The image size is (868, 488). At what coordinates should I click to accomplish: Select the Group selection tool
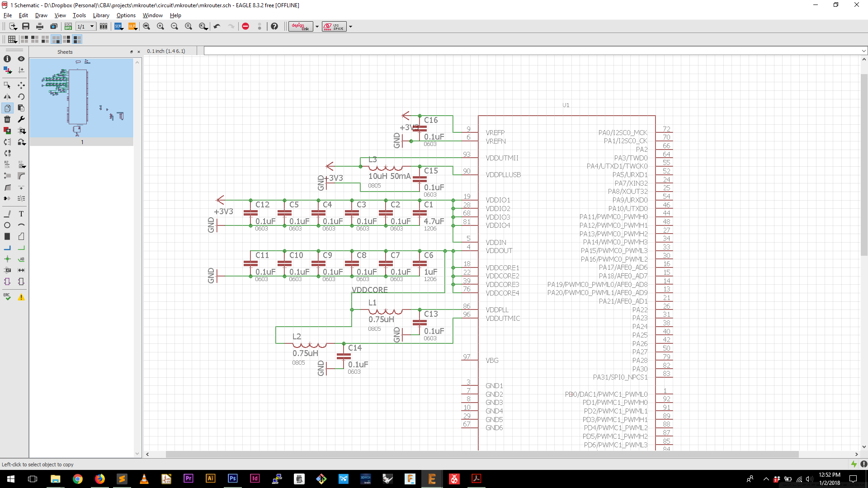click(7, 85)
